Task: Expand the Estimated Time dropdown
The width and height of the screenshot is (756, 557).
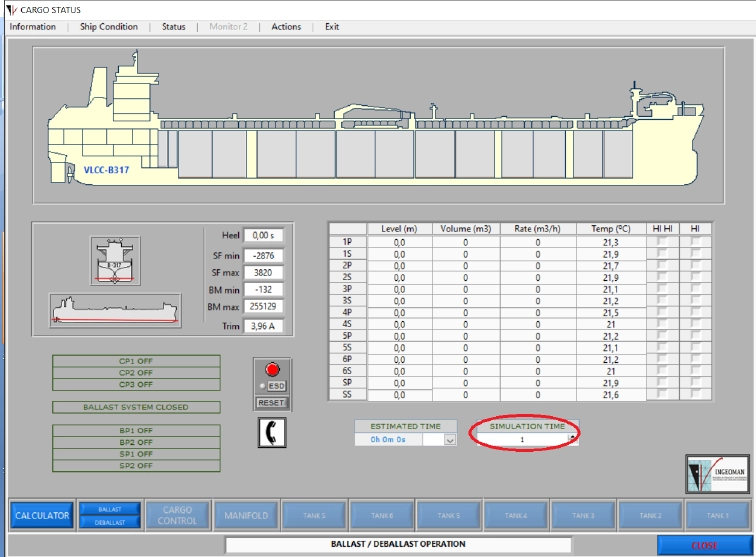Action: [449, 439]
